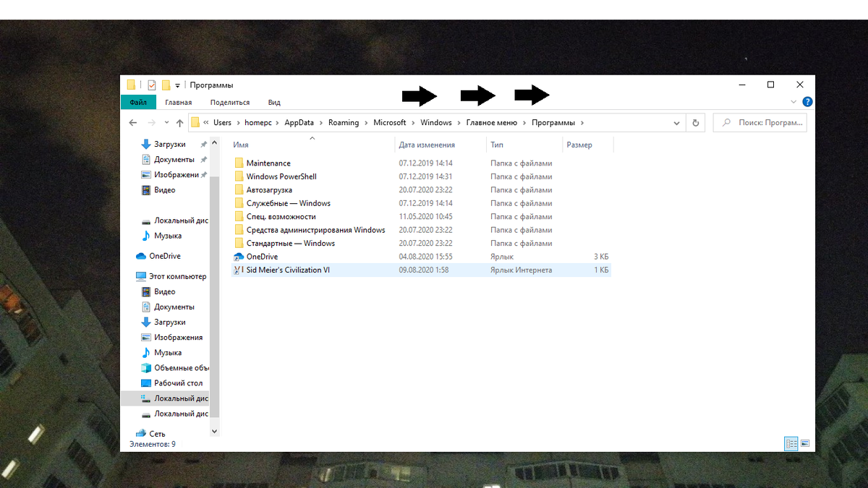Viewport: 868px width, 488px height.
Task: Open pinned Загрузки with the pin mark
Action: [x=171, y=145]
